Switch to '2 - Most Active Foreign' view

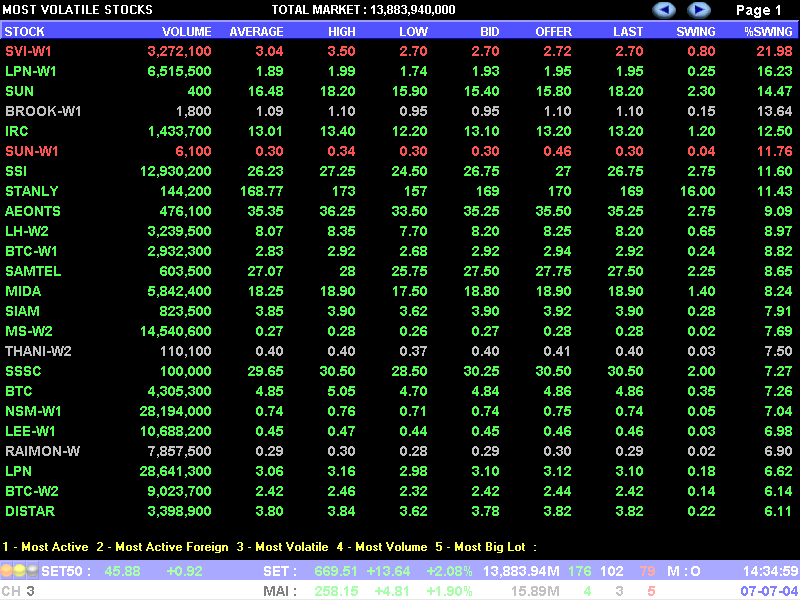pos(162,547)
